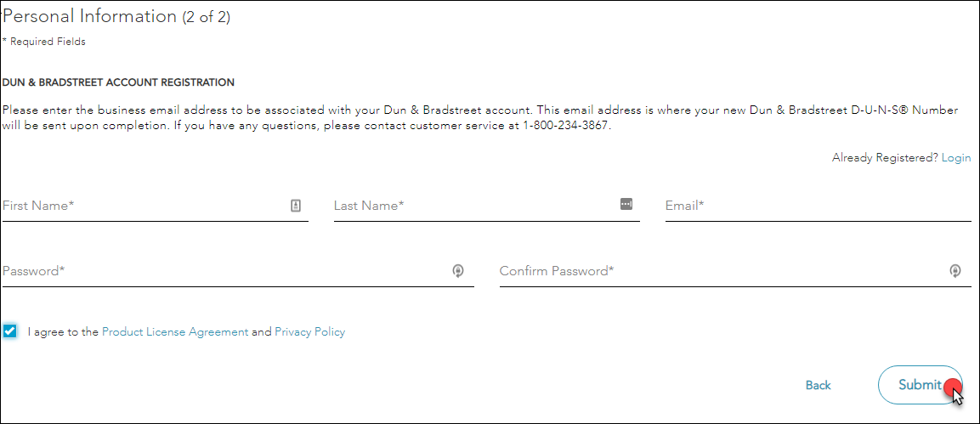The height and width of the screenshot is (424, 980).
Task: Click the Dun & Bradstreet Account Registration heading
Action: point(118,82)
